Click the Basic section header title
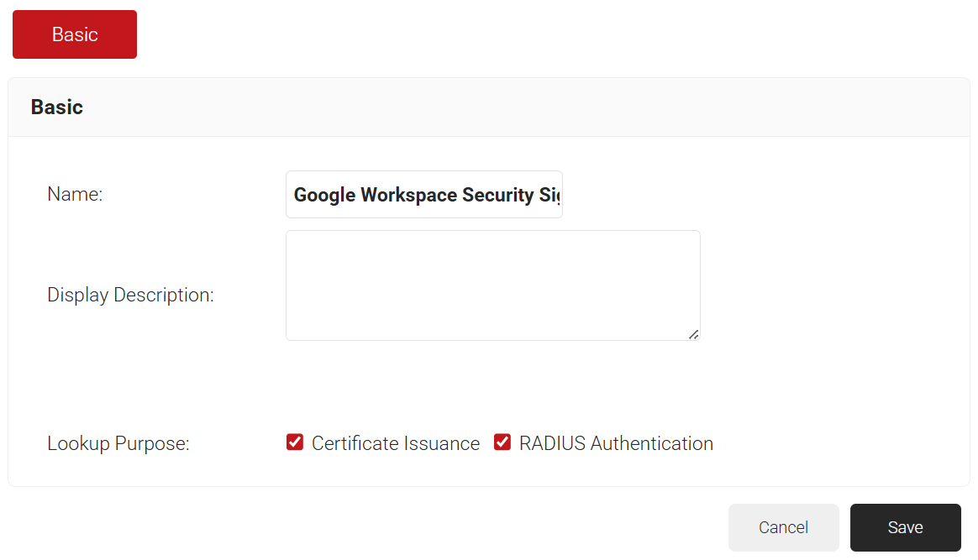The height and width of the screenshot is (560, 978). click(x=57, y=107)
